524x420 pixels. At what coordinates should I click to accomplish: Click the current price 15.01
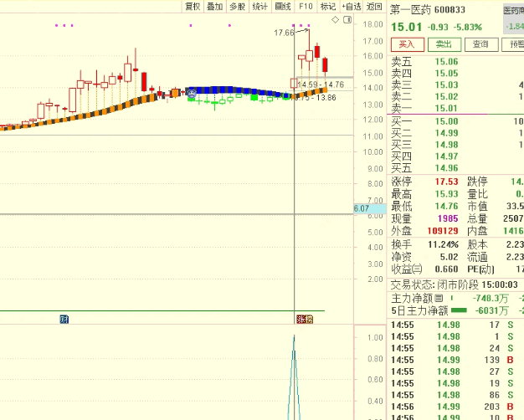[x=406, y=27]
